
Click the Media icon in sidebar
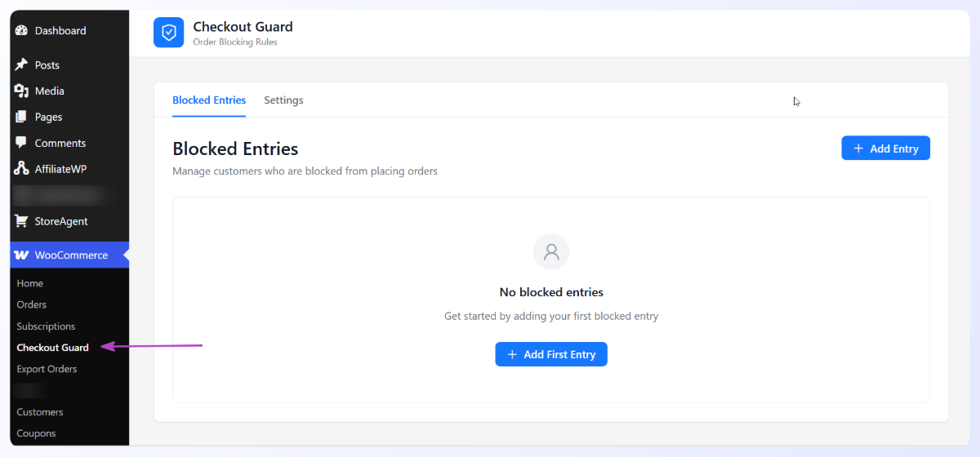click(22, 91)
